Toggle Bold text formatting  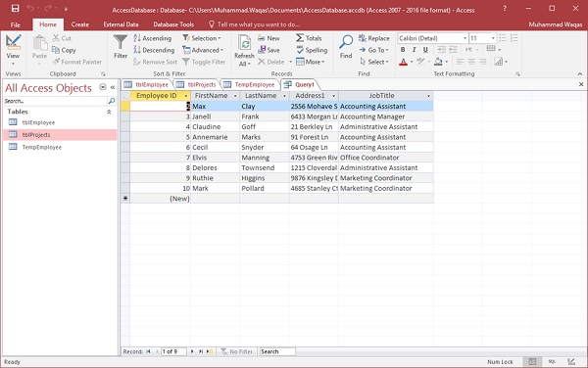(x=403, y=49)
